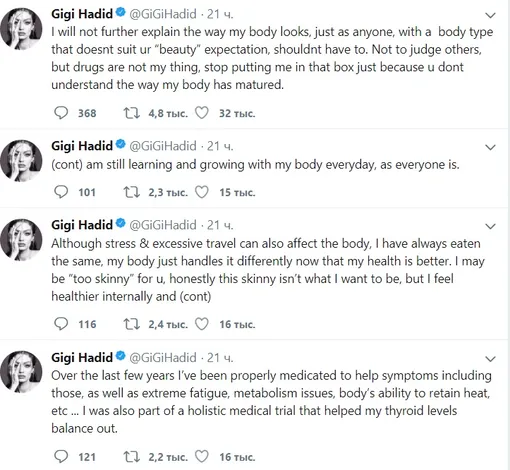Retweet the tweet with 2,2 тыс. retweets
The height and width of the screenshot is (470, 510).
pyautogui.click(x=132, y=456)
